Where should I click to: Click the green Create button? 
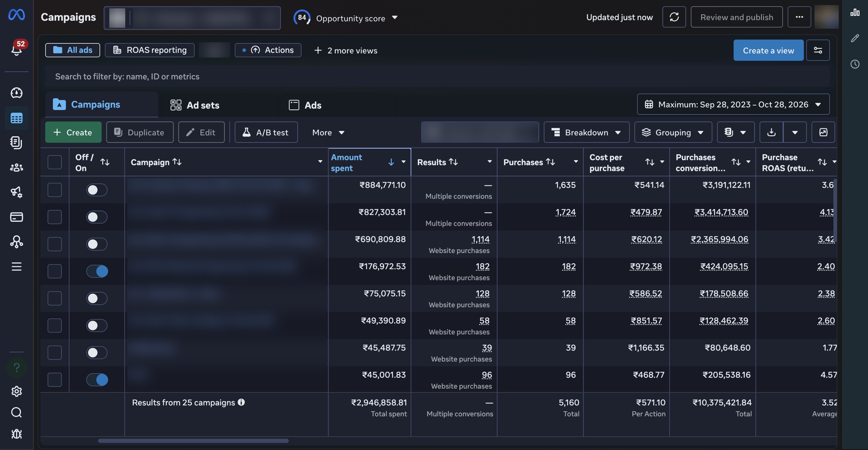pos(73,132)
